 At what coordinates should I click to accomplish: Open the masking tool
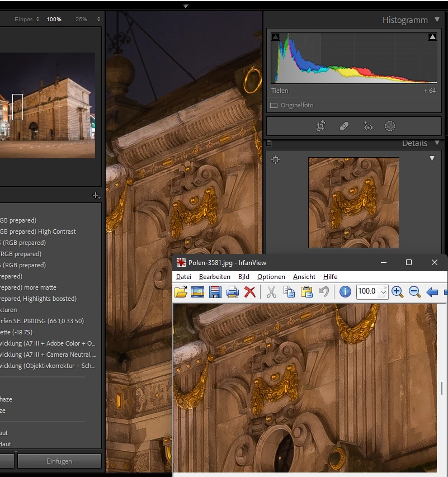point(390,126)
